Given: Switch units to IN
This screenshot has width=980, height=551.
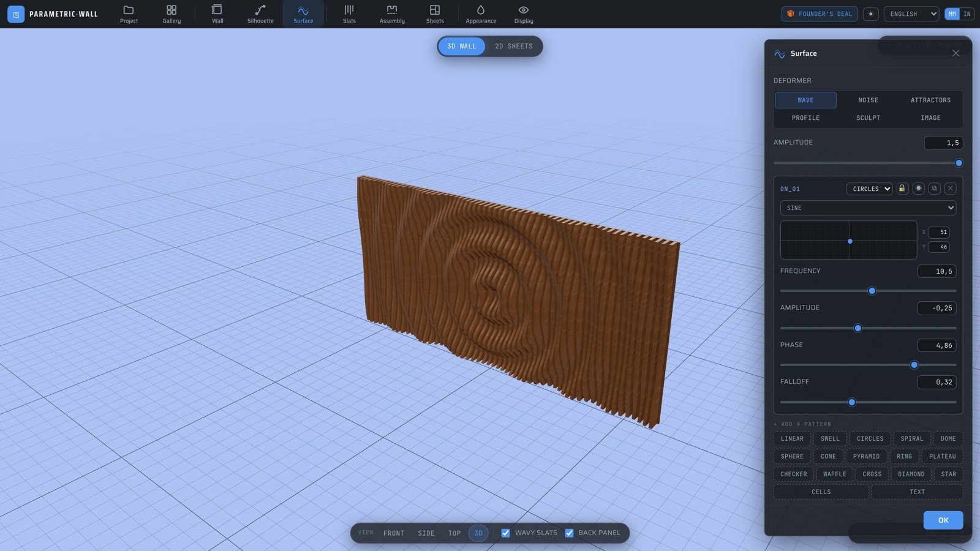Looking at the screenshot, I should click(967, 13).
